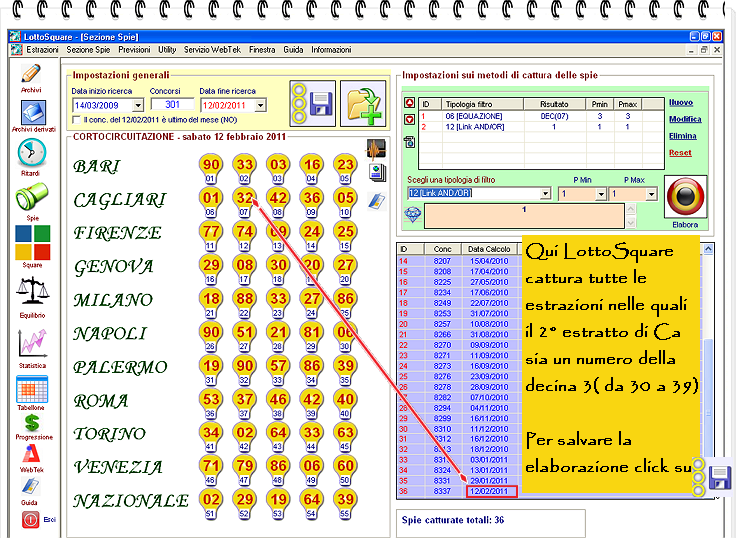Click Cagliari bulb number 01

[211, 198]
